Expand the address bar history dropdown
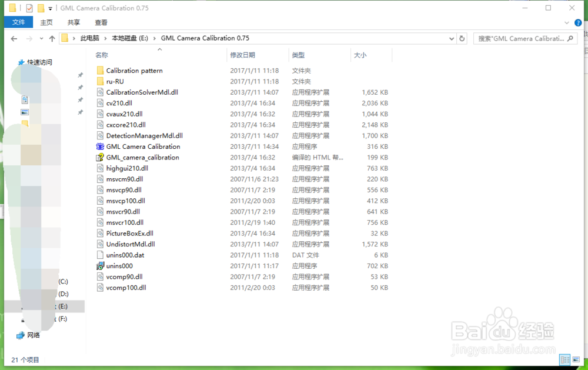 (x=451, y=38)
